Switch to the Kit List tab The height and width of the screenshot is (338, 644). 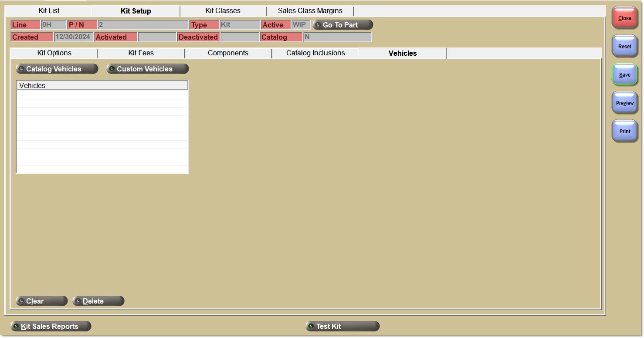click(49, 11)
